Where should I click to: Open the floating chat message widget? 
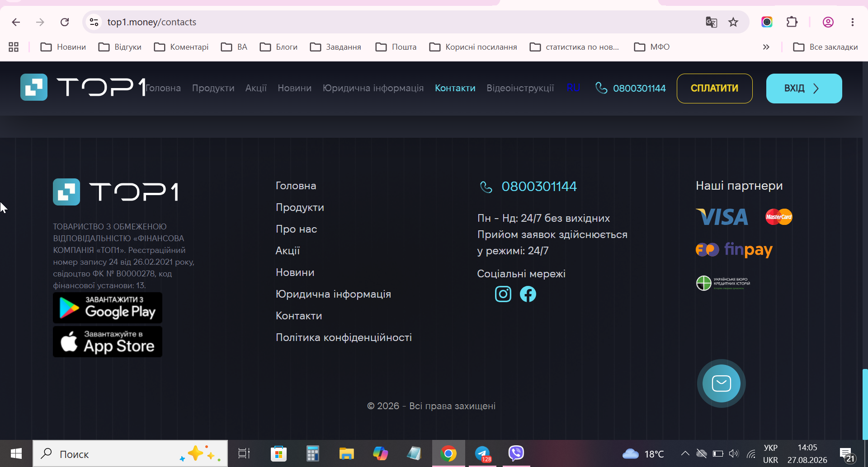[x=721, y=383]
